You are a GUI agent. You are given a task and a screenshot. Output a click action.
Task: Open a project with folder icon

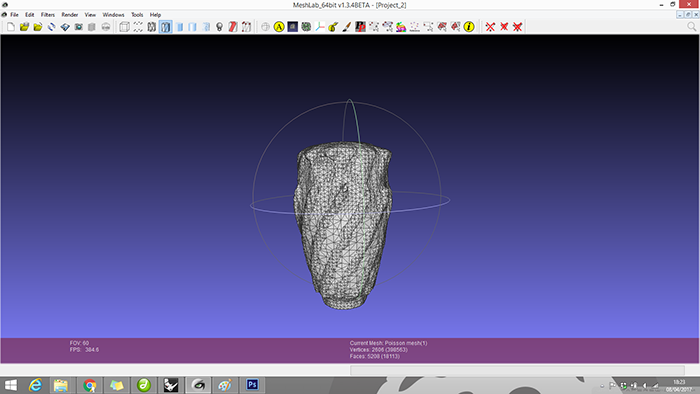click(24, 27)
